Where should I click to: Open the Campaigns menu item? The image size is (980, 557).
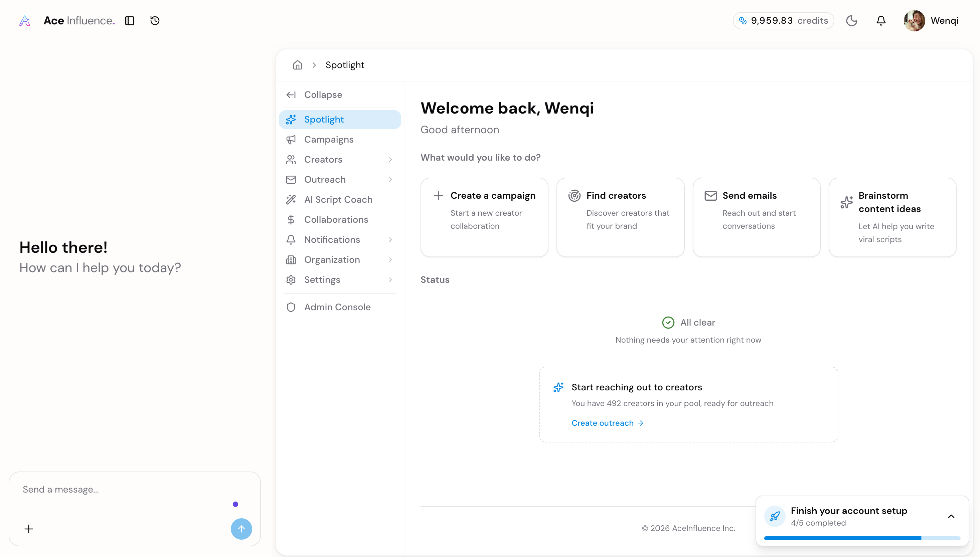tap(328, 140)
